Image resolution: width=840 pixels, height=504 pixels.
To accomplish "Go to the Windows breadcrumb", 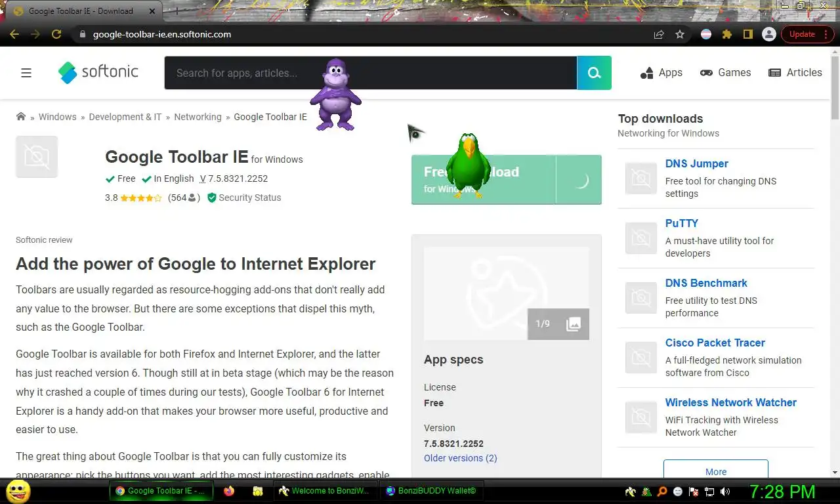I will [x=57, y=117].
